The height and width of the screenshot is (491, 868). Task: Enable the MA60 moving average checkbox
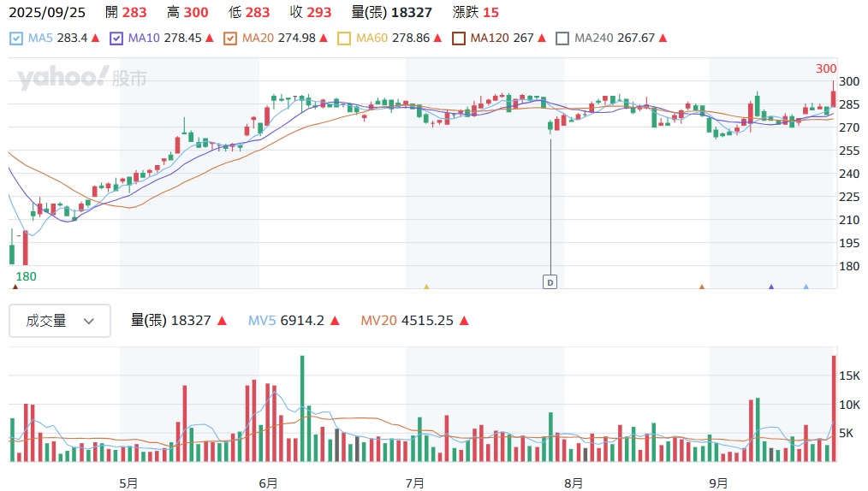click(x=344, y=38)
